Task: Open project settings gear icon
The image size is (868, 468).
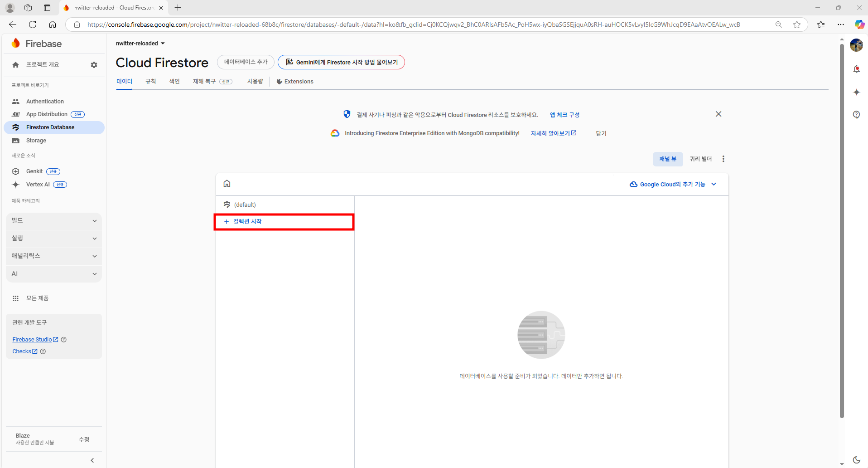Action: pos(94,65)
